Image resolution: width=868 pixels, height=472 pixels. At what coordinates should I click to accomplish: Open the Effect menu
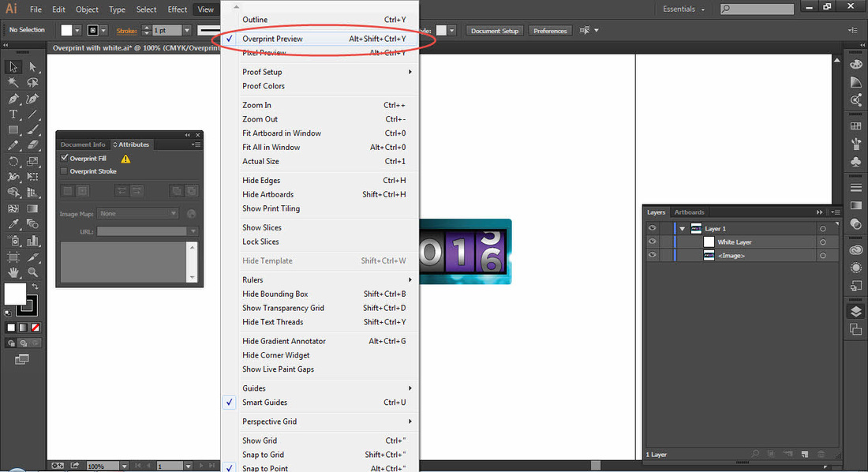coord(177,9)
